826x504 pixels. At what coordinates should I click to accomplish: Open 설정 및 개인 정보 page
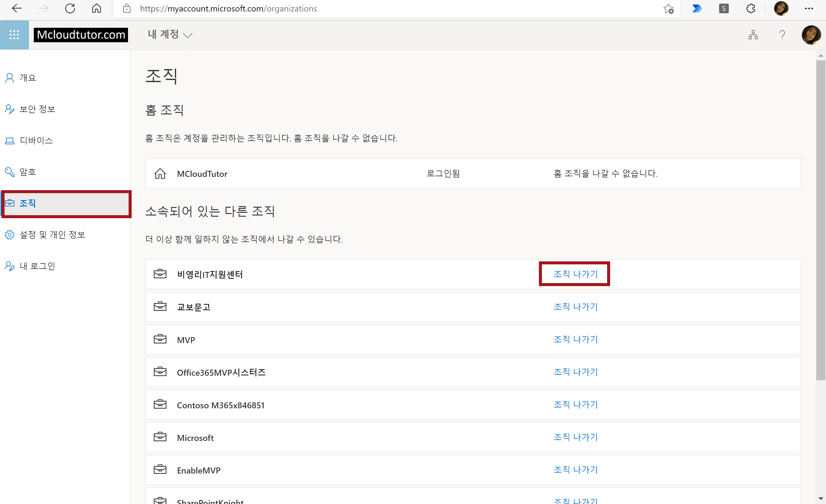pos(52,234)
